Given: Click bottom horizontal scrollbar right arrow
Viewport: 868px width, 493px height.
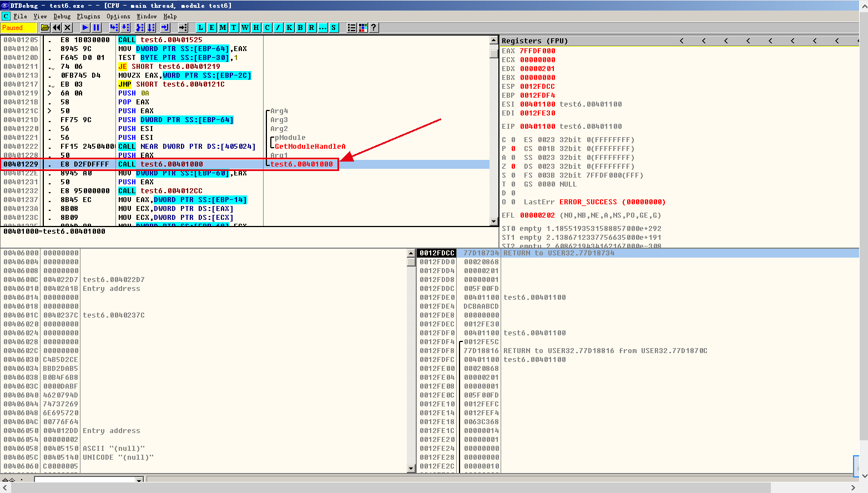Looking at the screenshot, I should (x=853, y=487).
